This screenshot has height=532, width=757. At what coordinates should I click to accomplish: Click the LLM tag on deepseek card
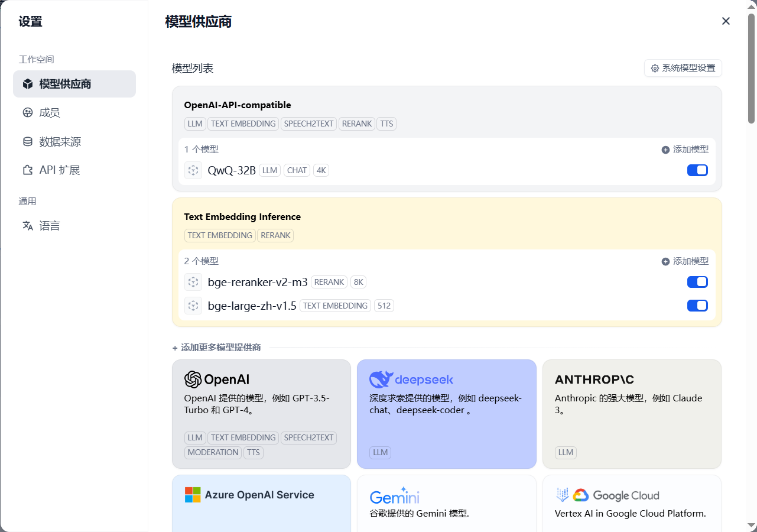[x=381, y=452]
